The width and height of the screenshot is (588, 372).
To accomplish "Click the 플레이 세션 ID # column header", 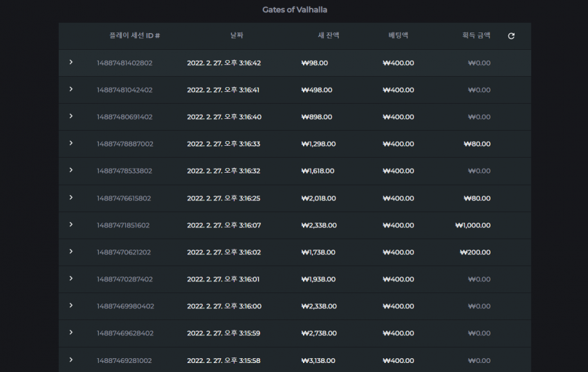I will pos(135,36).
